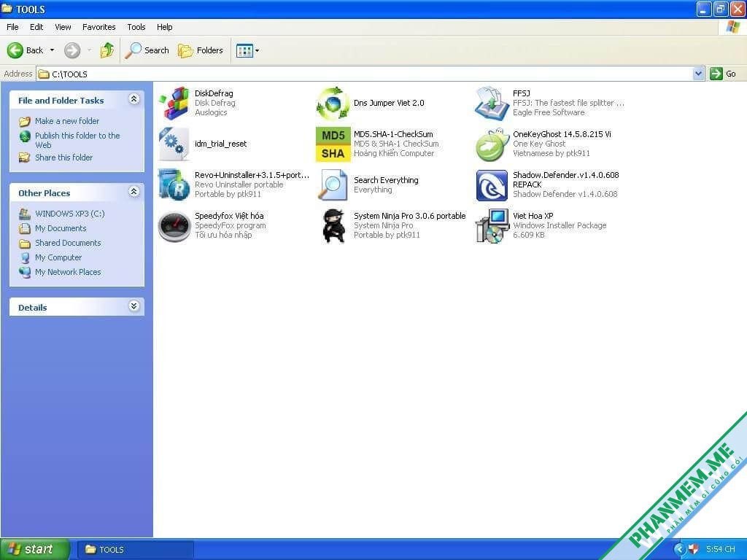Expand the Address bar dropdown list
Viewport: 747px width, 560px height.
(x=698, y=74)
